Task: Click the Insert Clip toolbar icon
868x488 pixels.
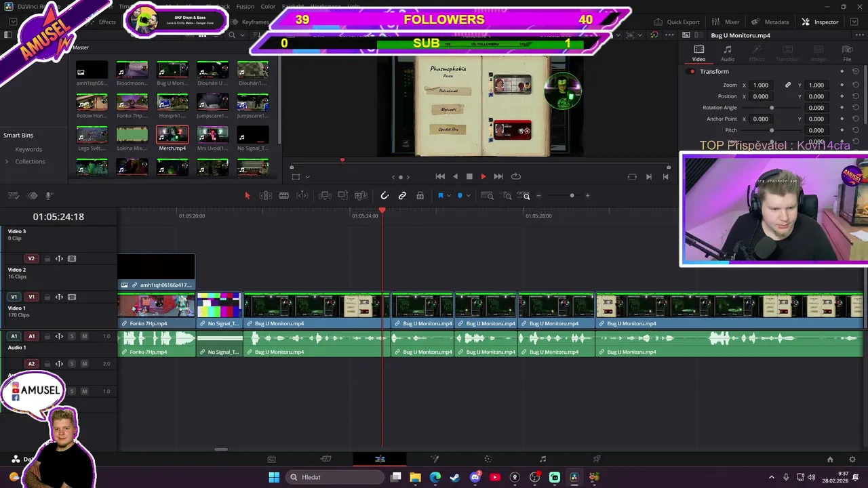Action: (x=325, y=196)
